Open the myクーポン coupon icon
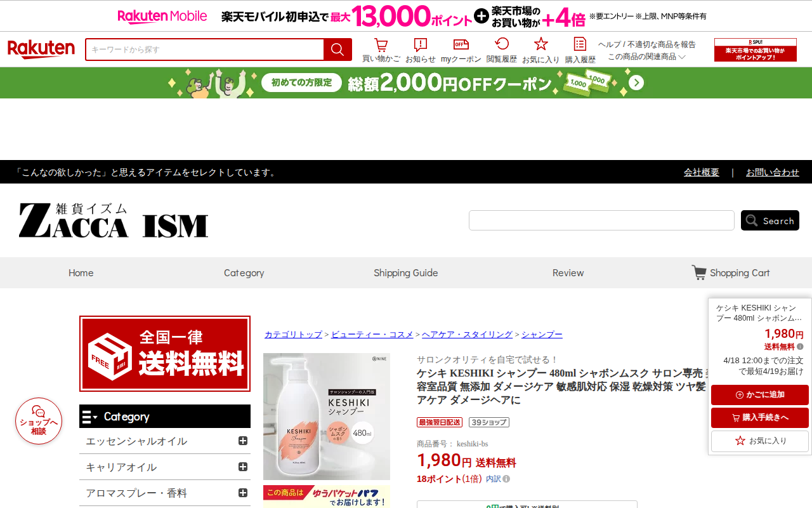The width and height of the screenshot is (812, 508). pos(461,51)
